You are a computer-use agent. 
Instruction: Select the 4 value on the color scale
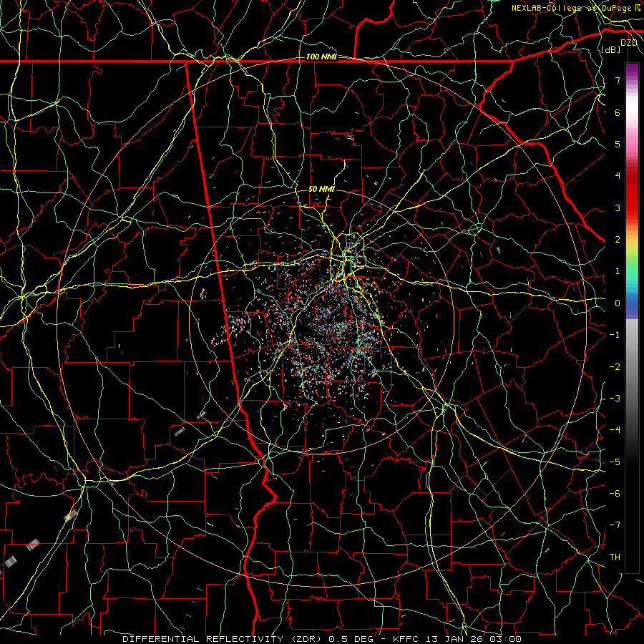(x=618, y=176)
